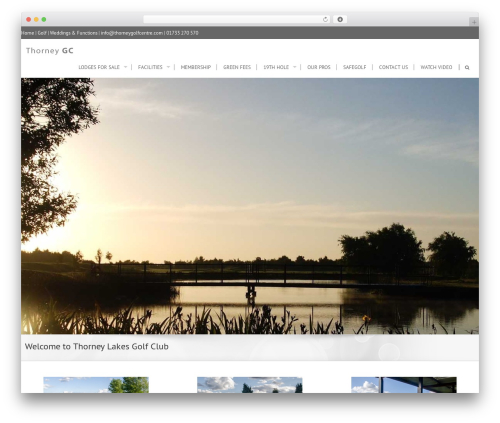Expand the 19th Hole dropdown arrow

click(294, 67)
